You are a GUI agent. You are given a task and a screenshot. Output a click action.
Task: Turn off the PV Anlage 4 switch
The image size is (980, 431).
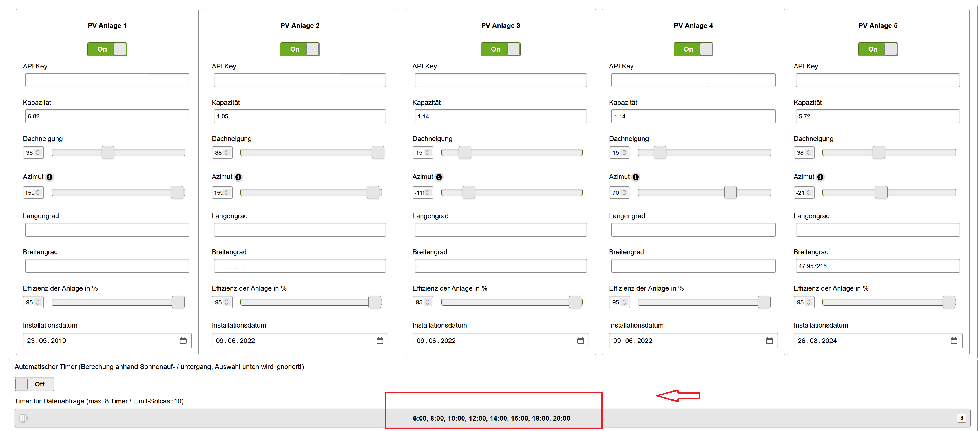693,49
